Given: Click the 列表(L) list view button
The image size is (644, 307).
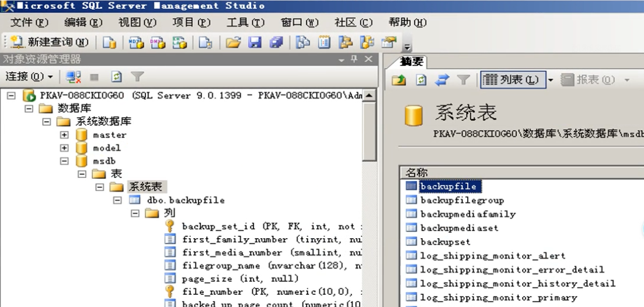Looking at the screenshot, I should click(513, 79).
